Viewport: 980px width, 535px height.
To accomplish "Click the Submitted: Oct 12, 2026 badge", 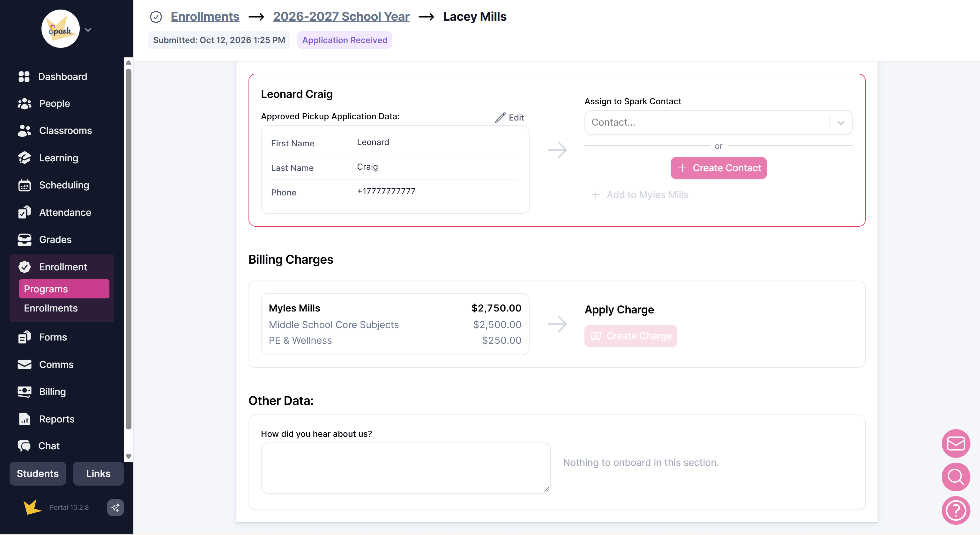I will tap(219, 40).
